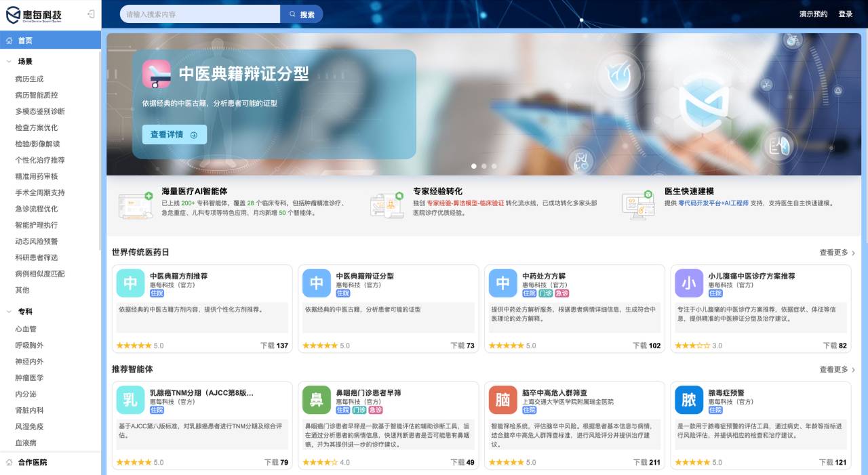The width and height of the screenshot is (868, 475).
Task: Click the 鼻 icon on 鼻咽癌门诊患者早筛 card
Action: click(x=316, y=400)
